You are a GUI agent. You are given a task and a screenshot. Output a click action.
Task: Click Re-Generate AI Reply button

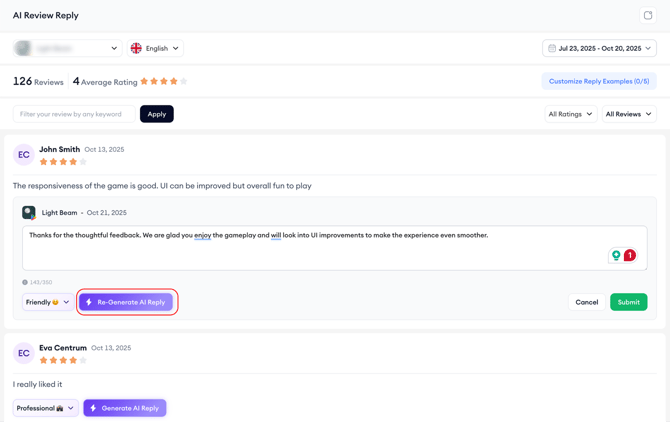click(126, 302)
